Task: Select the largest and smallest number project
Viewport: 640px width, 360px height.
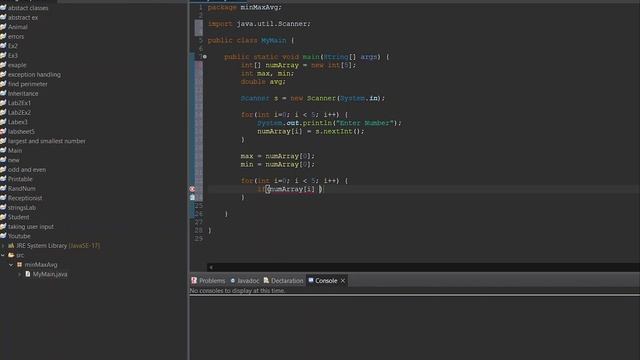Action: [x=47, y=141]
